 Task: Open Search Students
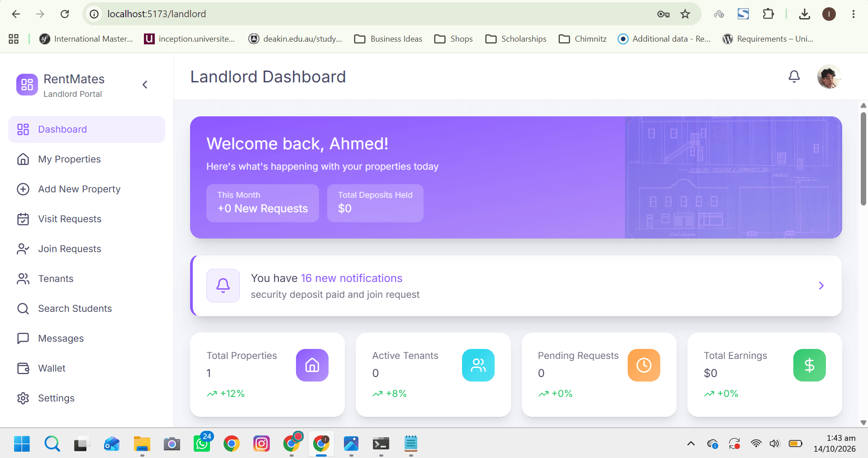click(x=86, y=309)
